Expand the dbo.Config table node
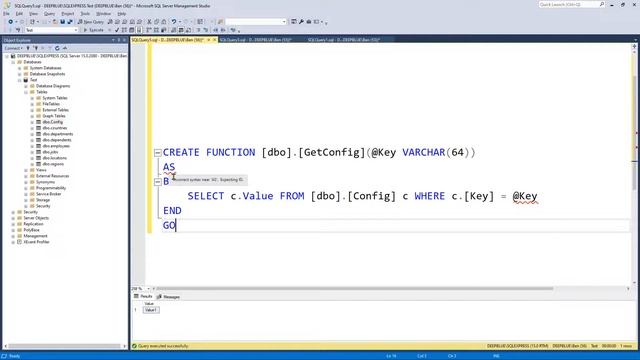Image resolution: width=640 pixels, height=360 pixels. (32, 122)
